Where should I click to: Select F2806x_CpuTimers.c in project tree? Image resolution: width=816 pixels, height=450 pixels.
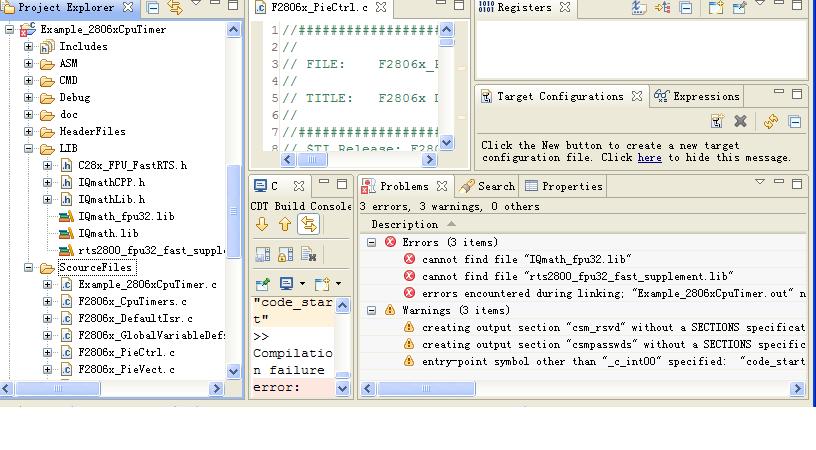(x=132, y=302)
